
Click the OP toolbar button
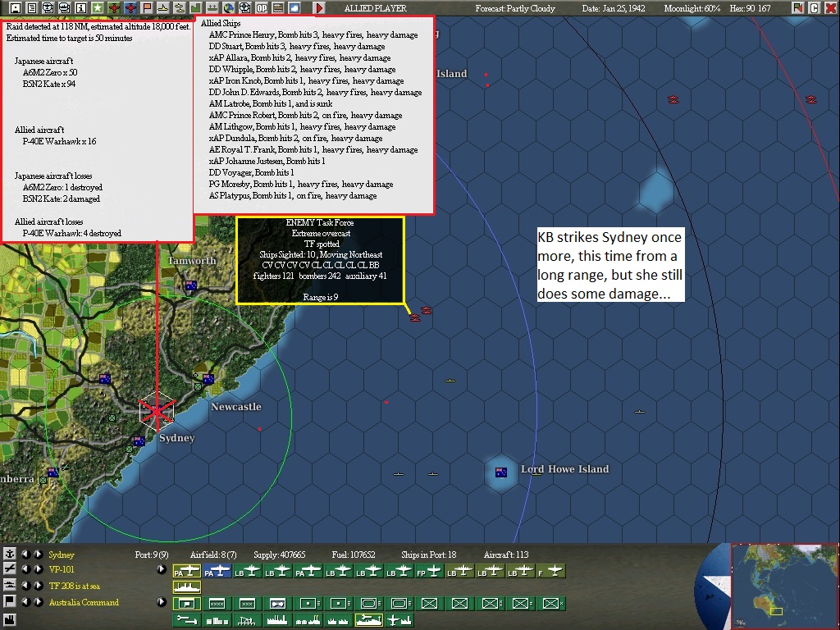(x=262, y=7)
